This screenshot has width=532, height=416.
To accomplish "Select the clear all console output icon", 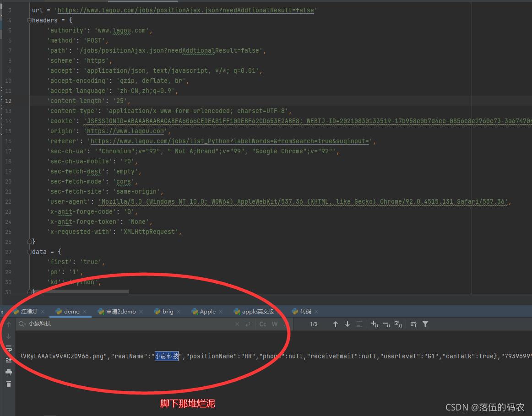I will point(8,384).
